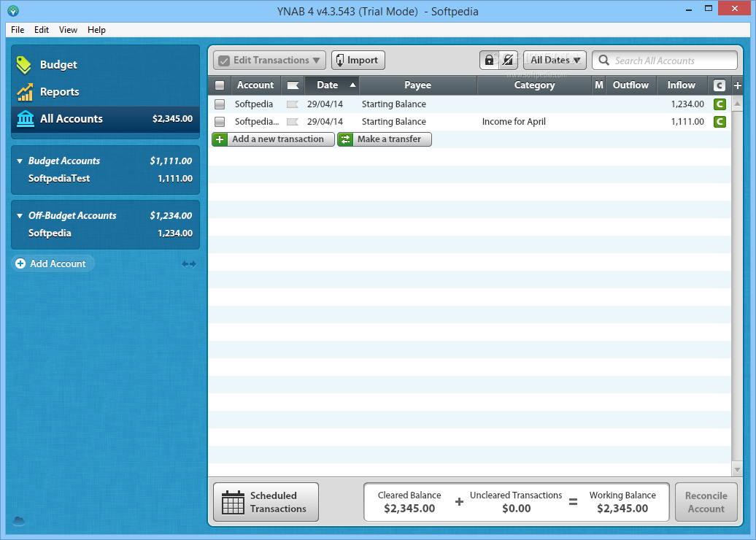Sort by the Payee column header
The image size is (756, 540).
[x=418, y=85]
